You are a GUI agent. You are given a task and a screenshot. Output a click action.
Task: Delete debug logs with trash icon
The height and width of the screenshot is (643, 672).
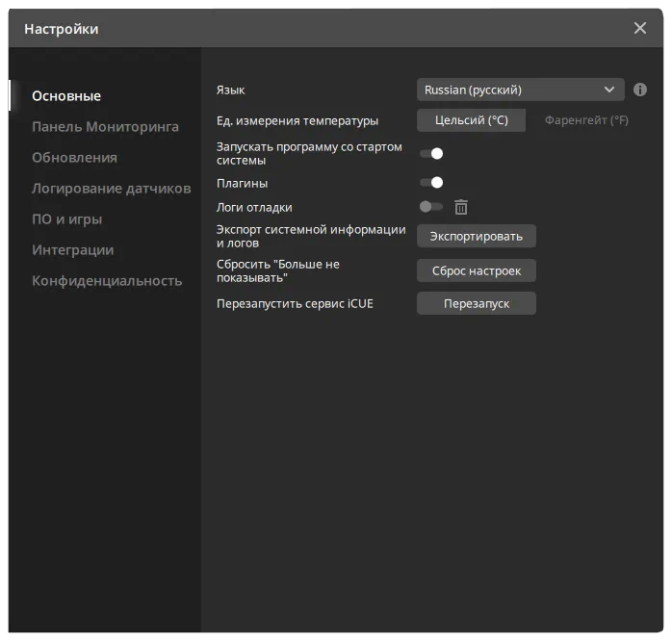pyautogui.click(x=461, y=207)
